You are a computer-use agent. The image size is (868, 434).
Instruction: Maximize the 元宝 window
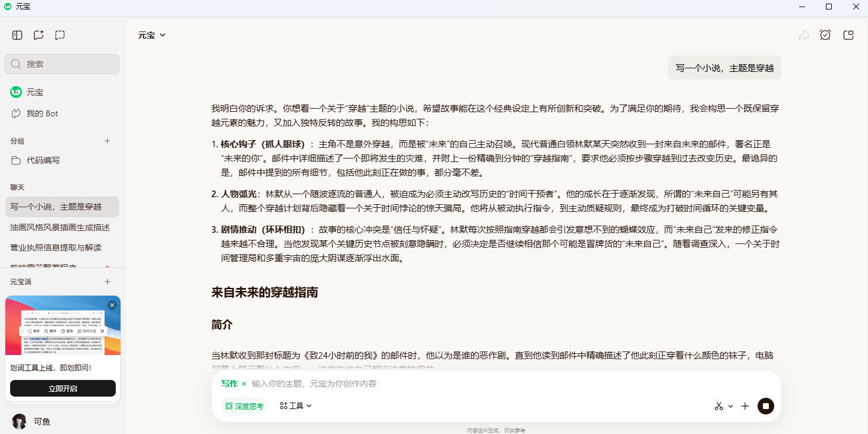[829, 7]
